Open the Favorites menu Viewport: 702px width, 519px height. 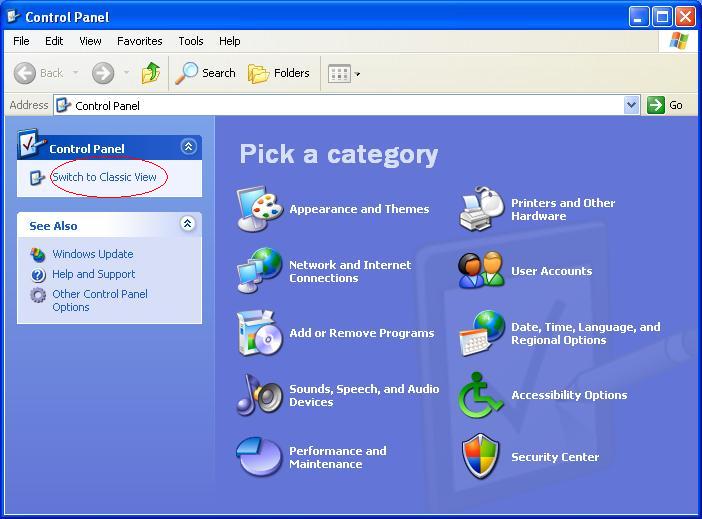pyautogui.click(x=140, y=41)
